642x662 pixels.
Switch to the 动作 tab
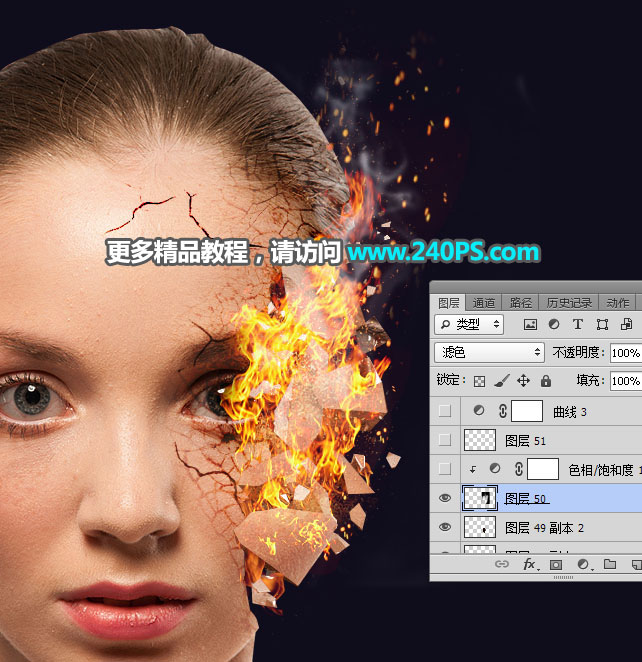pyautogui.click(x=618, y=303)
